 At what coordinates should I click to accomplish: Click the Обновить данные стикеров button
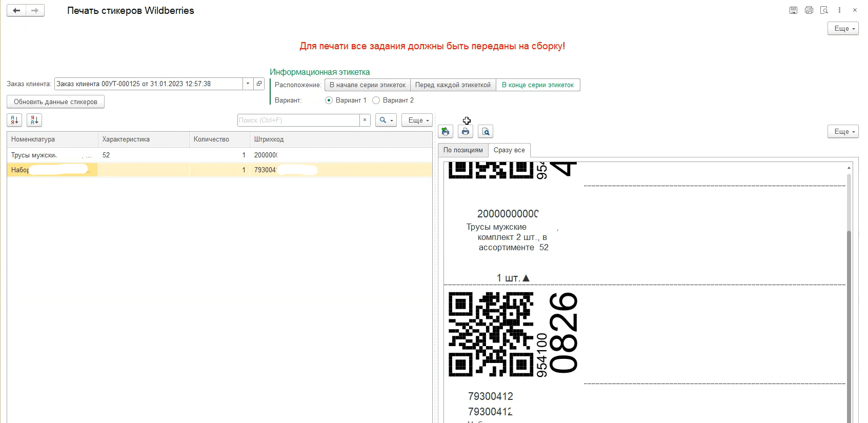(55, 102)
